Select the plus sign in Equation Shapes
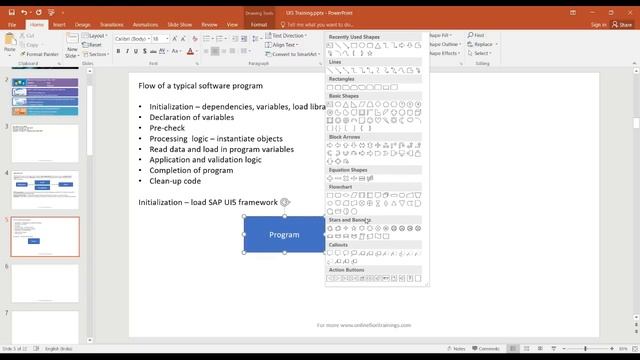This screenshot has width=640, height=360. pyautogui.click(x=330, y=178)
